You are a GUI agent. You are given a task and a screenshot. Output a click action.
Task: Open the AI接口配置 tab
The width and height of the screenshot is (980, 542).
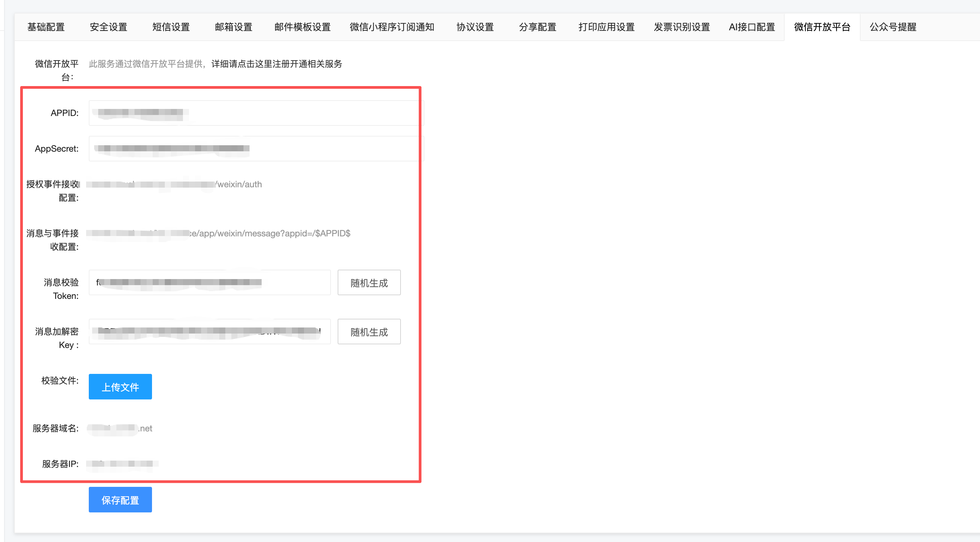pos(752,27)
